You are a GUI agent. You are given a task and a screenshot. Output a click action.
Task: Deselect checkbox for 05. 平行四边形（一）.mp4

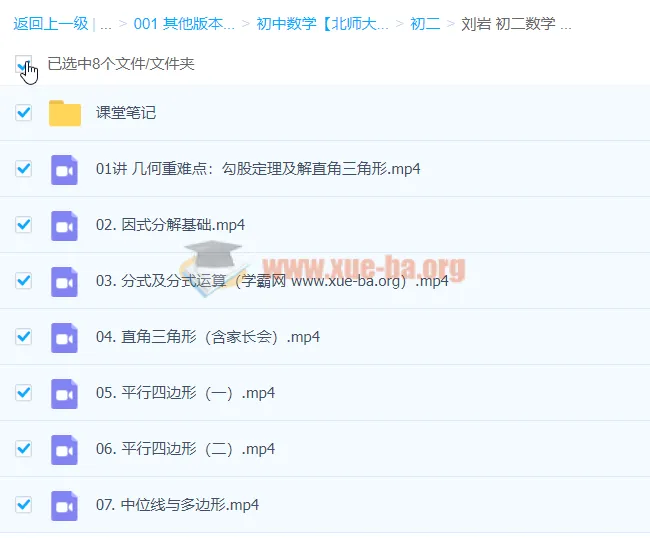[x=24, y=393]
